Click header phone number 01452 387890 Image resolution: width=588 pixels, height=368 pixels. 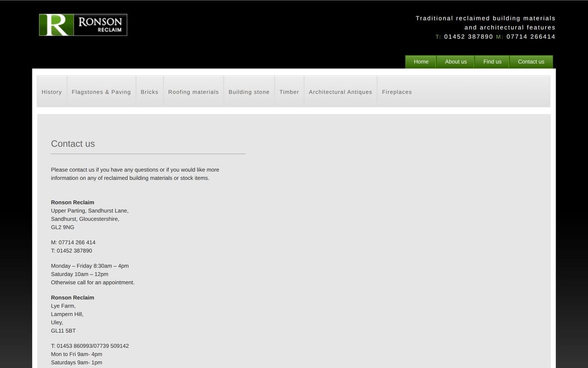click(x=468, y=37)
